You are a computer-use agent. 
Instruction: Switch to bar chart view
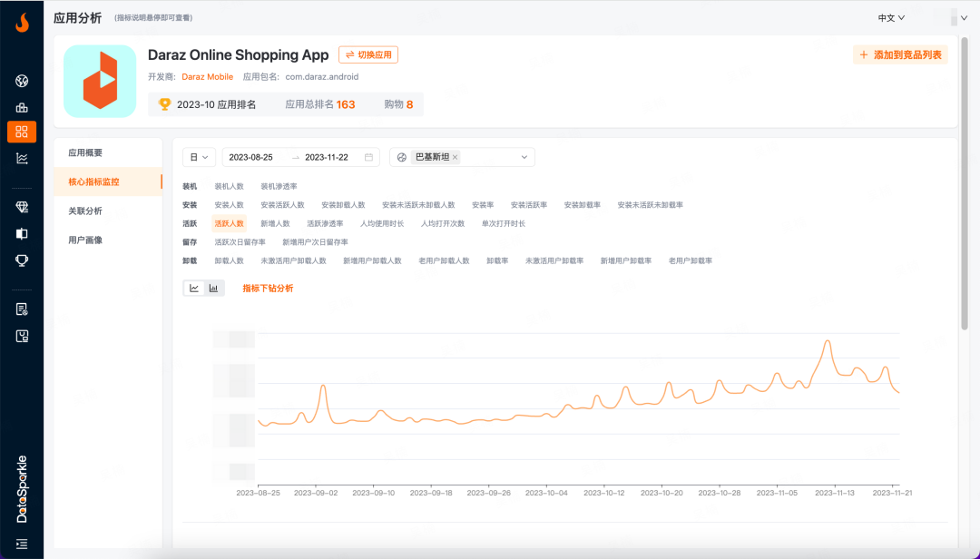pos(214,288)
